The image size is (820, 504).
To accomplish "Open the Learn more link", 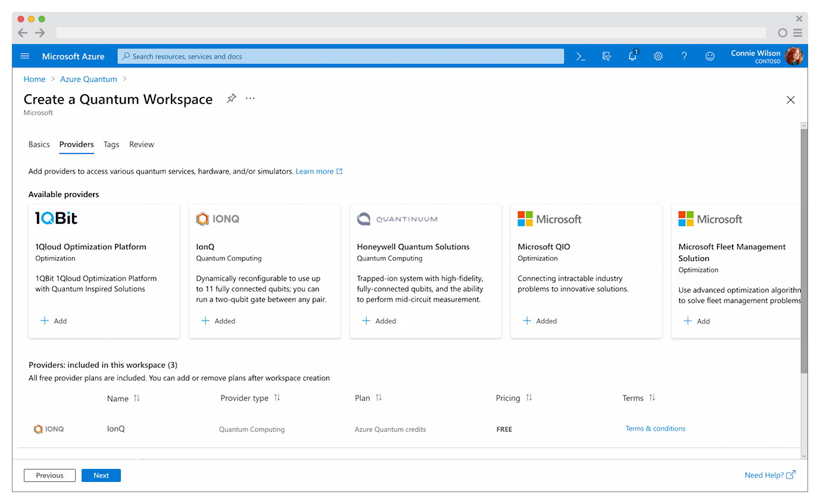I will click(316, 171).
